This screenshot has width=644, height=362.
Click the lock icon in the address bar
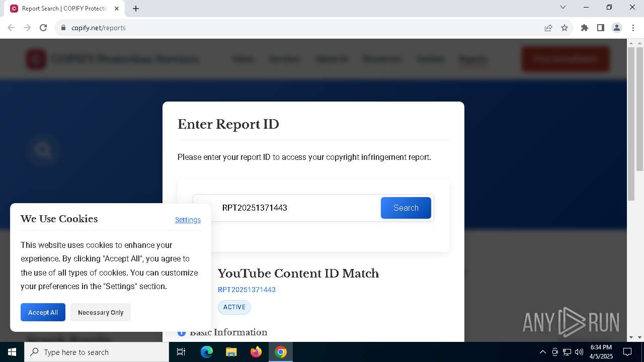(63, 28)
